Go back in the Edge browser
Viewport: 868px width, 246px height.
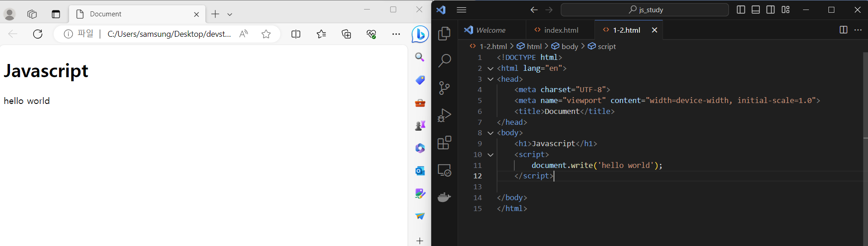point(13,34)
